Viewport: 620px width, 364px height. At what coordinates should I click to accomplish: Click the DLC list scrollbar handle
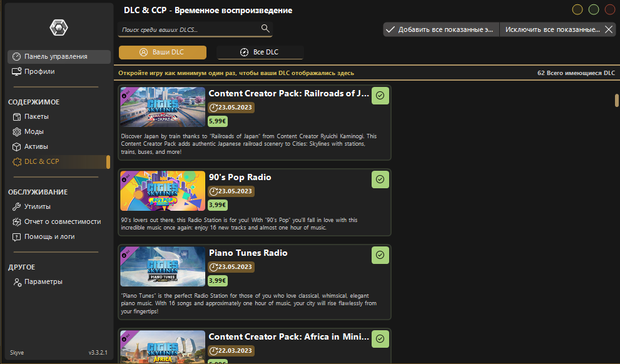tap(616, 101)
